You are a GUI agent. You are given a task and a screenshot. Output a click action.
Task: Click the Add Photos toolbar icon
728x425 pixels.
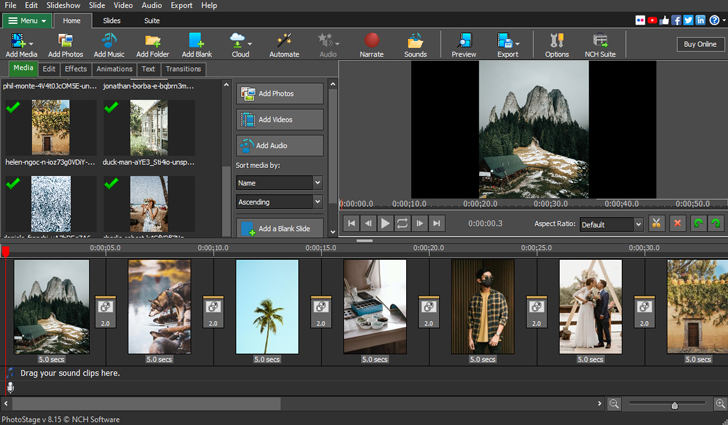click(65, 41)
